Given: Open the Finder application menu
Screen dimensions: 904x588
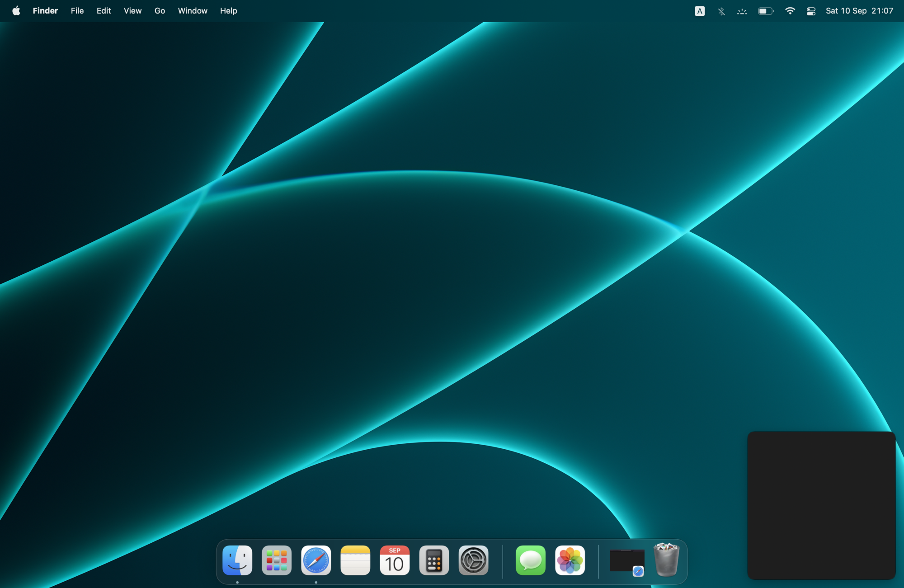Looking at the screenshot, I should pyautogui.click(x=45, y=11).
